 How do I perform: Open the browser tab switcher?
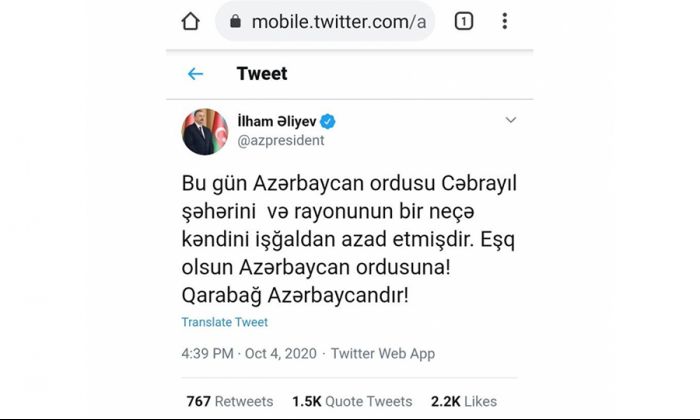pos(464,21)
